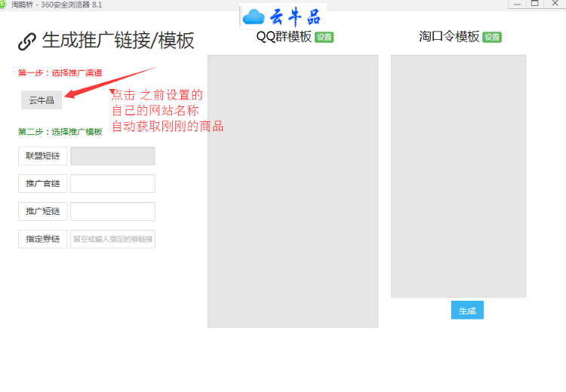
Task: Click the 第一步：选择推广渠道 label
Action: (60, 73)
